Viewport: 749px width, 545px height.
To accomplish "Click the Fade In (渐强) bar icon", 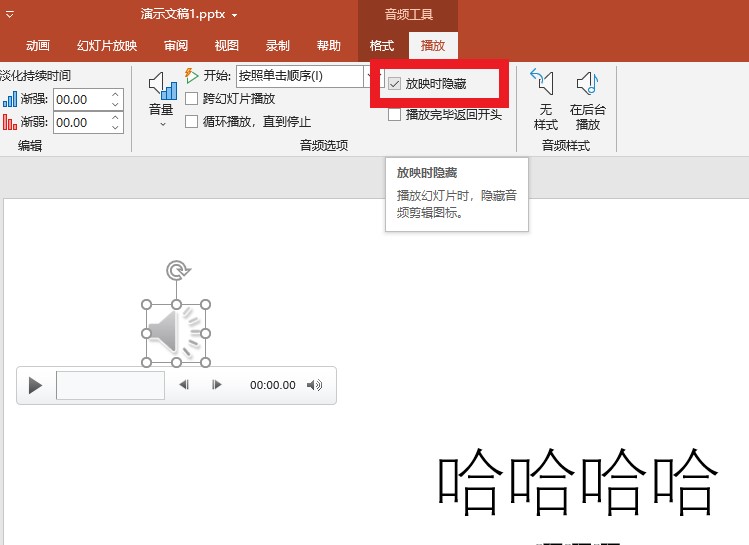I will [x=10, y=99].
